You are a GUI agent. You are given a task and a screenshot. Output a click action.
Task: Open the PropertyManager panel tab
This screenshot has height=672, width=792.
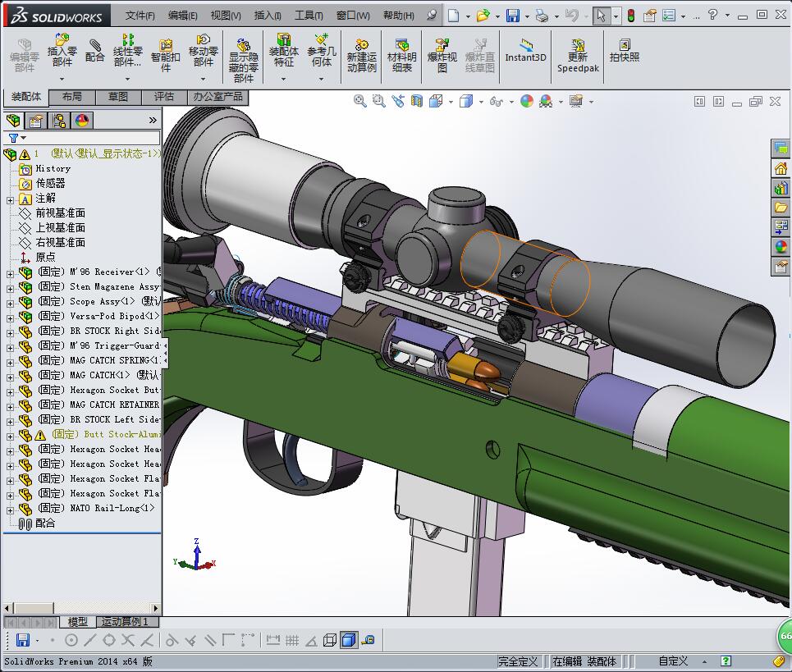point(36,121)
